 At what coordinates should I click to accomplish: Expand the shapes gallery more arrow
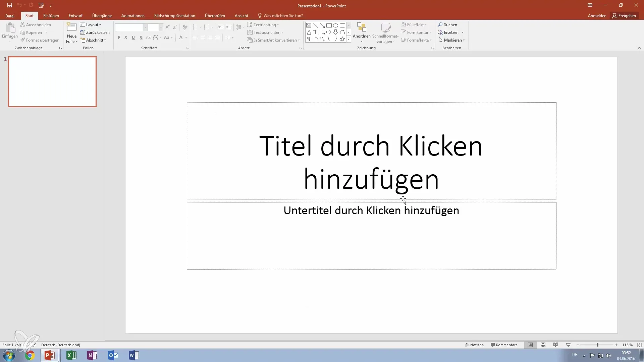(x=348, y=39)
